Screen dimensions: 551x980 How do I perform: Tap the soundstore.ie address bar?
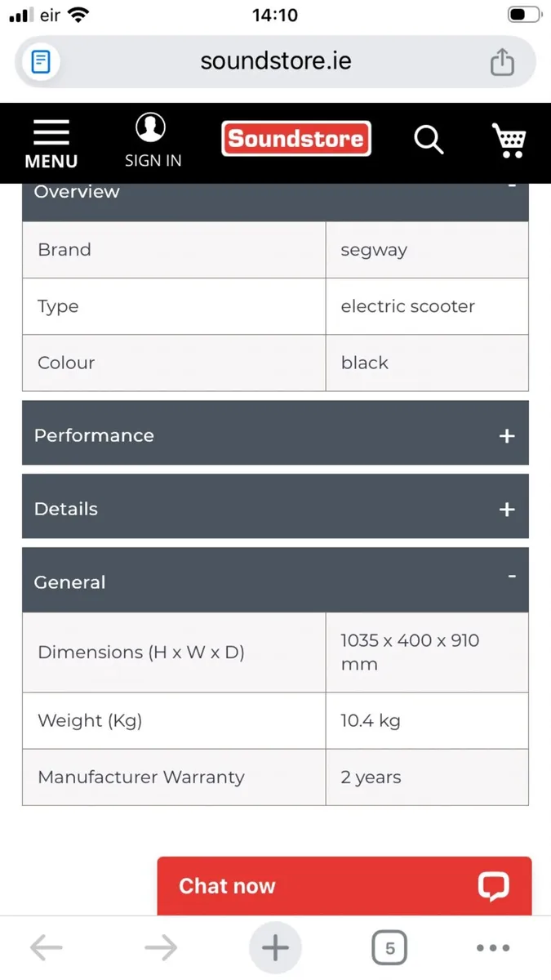pyautogui.click(x=275, y=61)
